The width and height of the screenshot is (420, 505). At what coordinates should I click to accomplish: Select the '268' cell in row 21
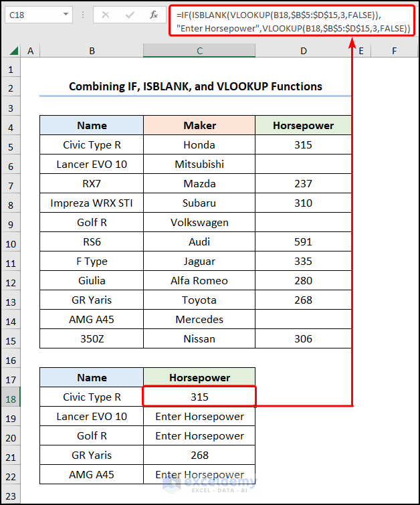pyautogui.click(x=199, y=455)
